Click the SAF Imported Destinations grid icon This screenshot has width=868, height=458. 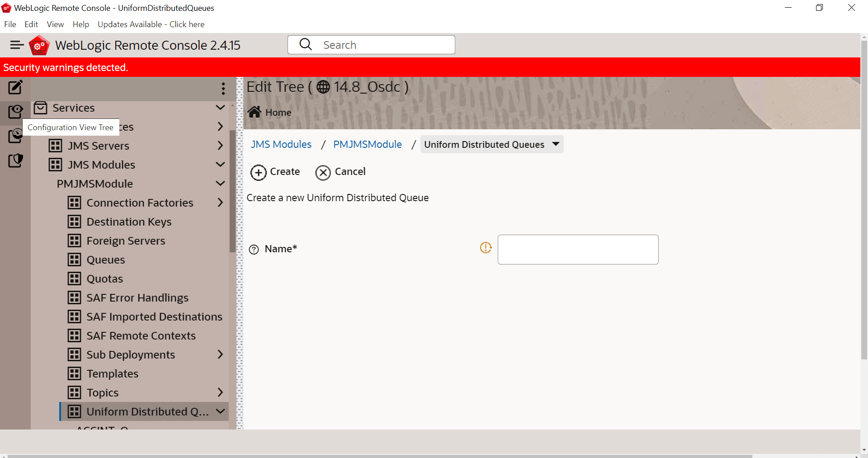[75, 316]
